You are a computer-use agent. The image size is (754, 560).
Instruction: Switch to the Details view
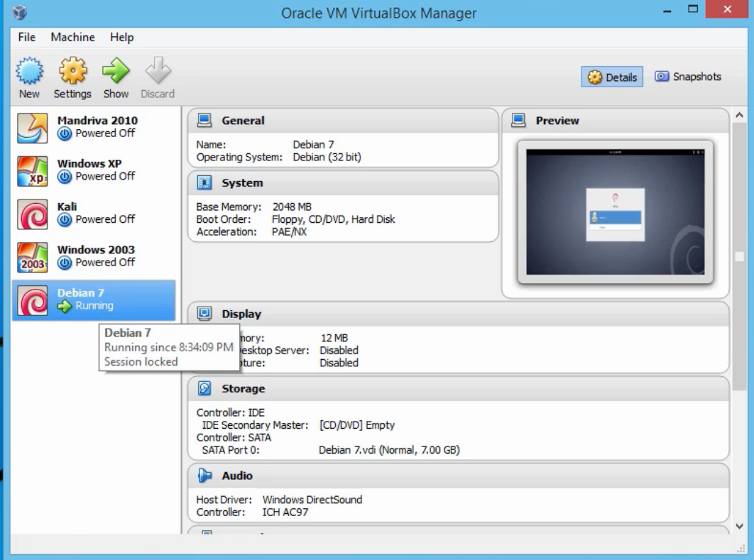pyautogui.click(x=613, y=77)
